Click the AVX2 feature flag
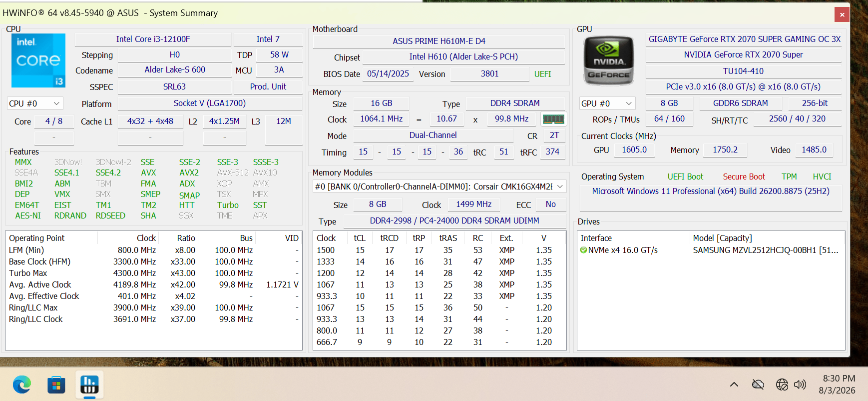This screenshot has width=868, height=401. (x=189, y=172)
